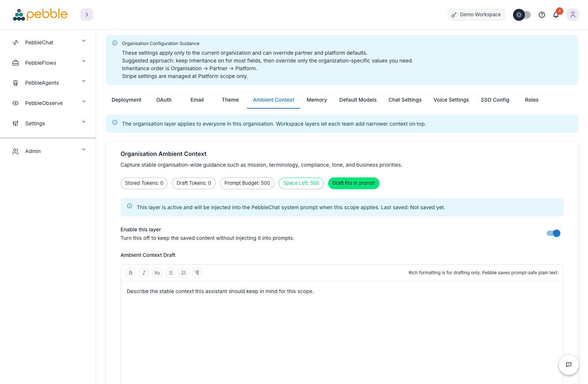Click the PebbleObserve sidebar label
Screen dimensions: 588x384
(x=44, y=103)
